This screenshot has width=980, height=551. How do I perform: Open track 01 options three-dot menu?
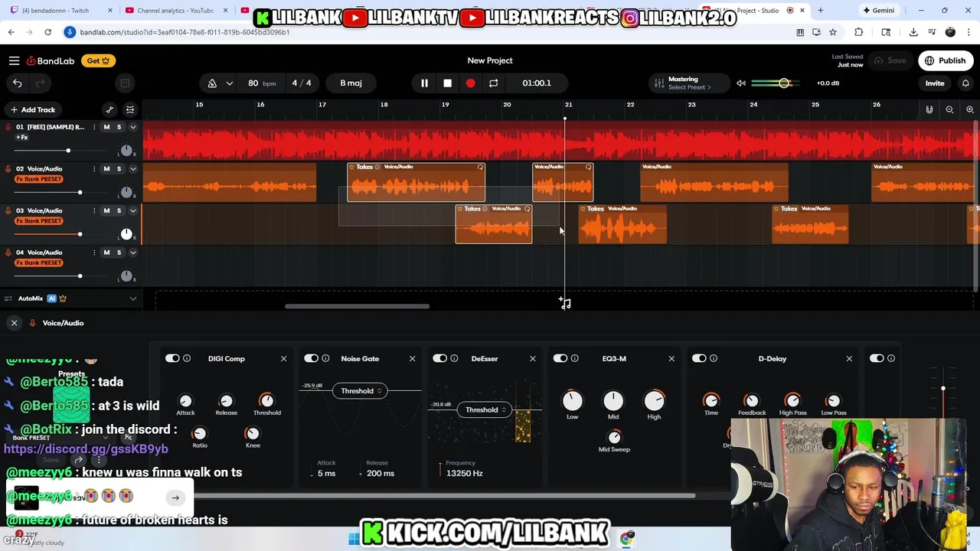pyautogui.click(x=94, y=127)
